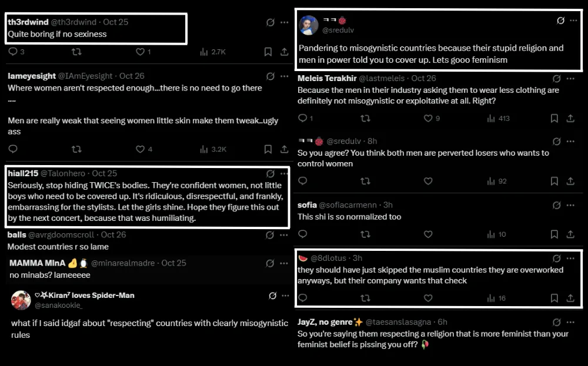588x366 pixels.
Task: Open Grok icon on hiall215's tweet
Action: click(x=270, y=174)
